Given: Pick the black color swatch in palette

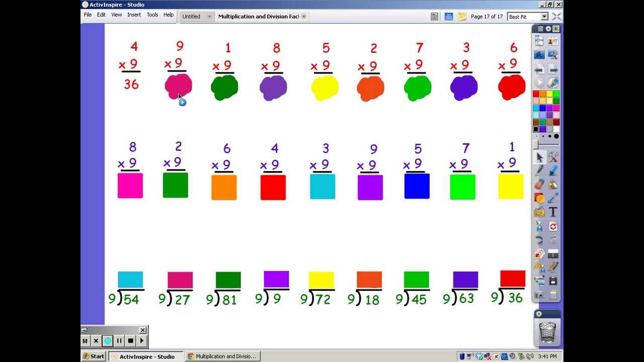Looking at the screenshot, I should tap(536, 129).
